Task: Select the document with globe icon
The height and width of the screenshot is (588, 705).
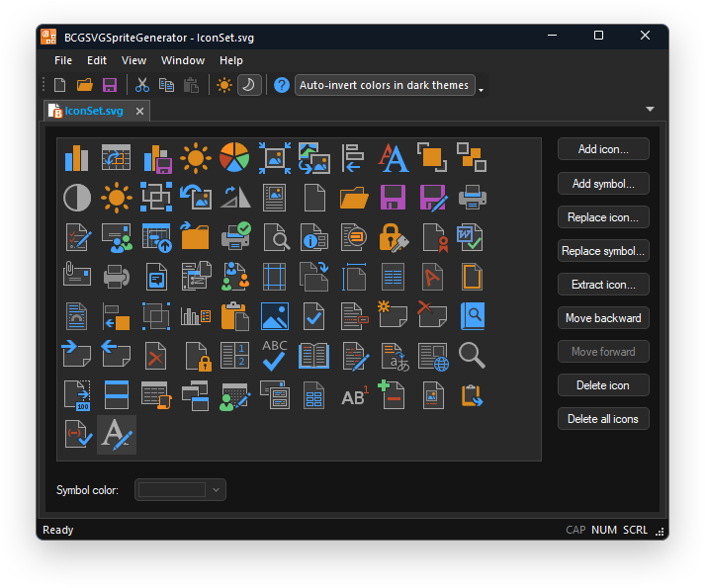Action: [433, 357]
